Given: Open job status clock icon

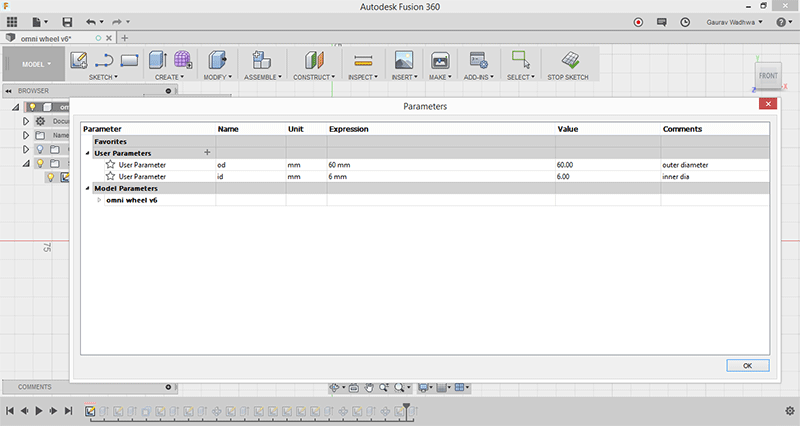Looking at the screenshot, I should (685, 22).
